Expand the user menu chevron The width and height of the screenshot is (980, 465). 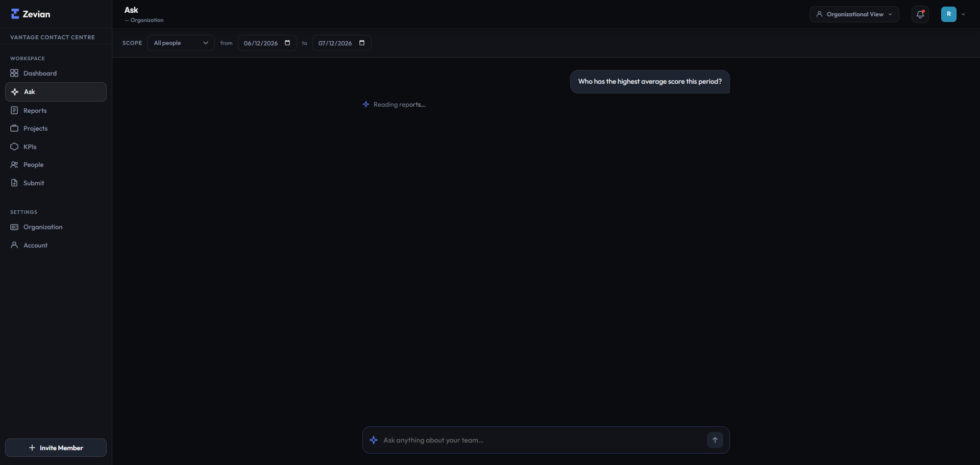[963, 14]
